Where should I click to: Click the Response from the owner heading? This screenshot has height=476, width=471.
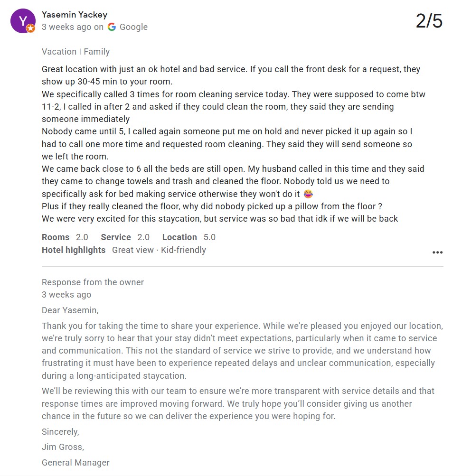pyautogui.click(x=93, y=282)
